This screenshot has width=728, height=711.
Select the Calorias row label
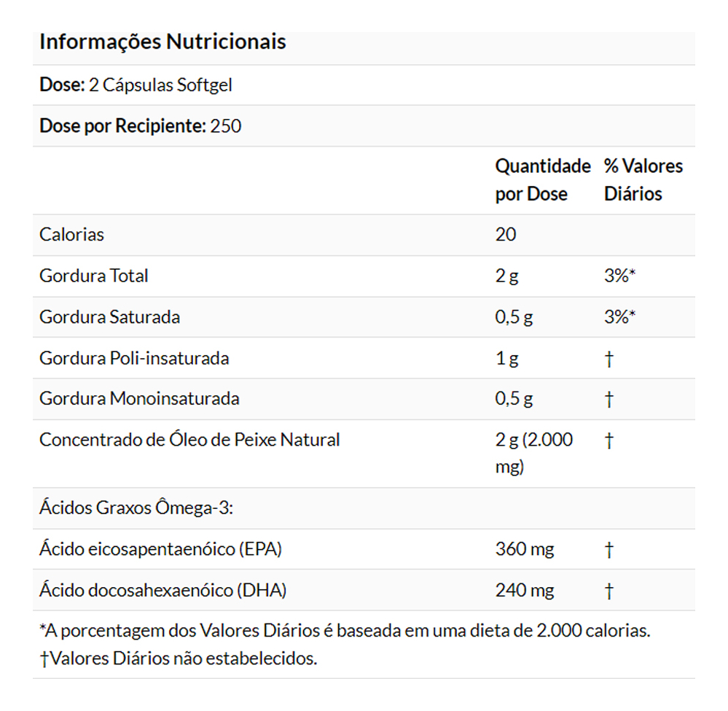pos(71,235)
